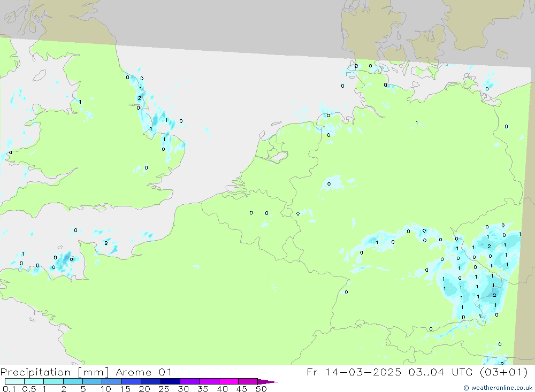The width and height of the screenshot is (535, 392).
Task: Choose the 2–5 mm legend color swatch
Action: coord(73,381)
